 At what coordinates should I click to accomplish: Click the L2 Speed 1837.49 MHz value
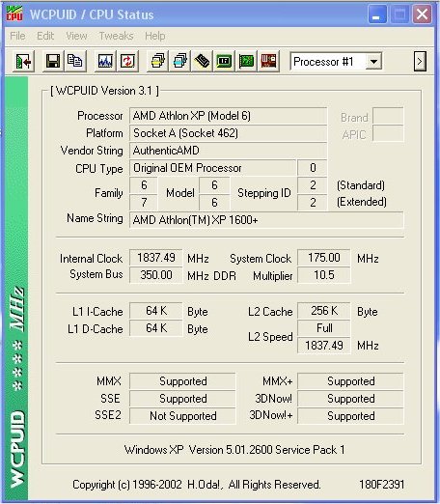(324, 346)
